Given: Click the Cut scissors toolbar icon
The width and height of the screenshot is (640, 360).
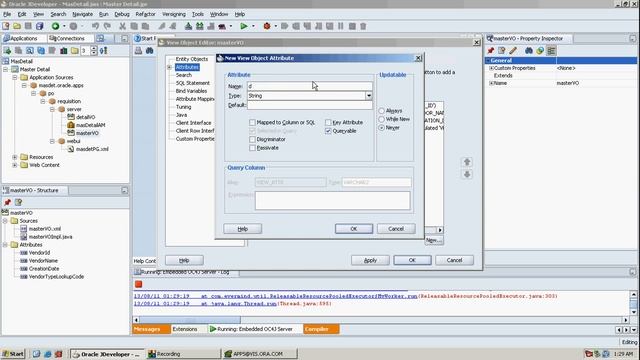Looking at the screenshot, I should point(122,26).
